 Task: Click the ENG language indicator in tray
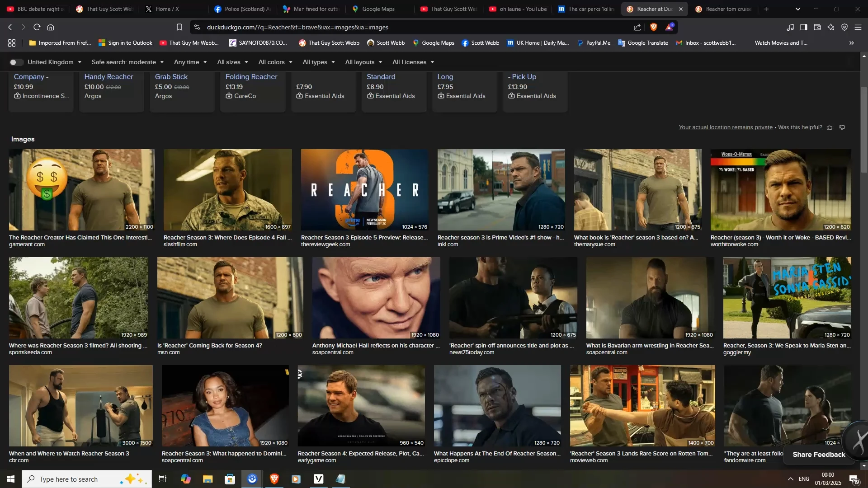804,479
